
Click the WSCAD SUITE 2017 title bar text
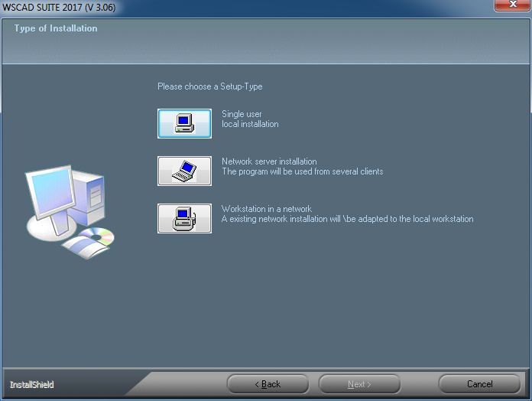pos(59,7)
